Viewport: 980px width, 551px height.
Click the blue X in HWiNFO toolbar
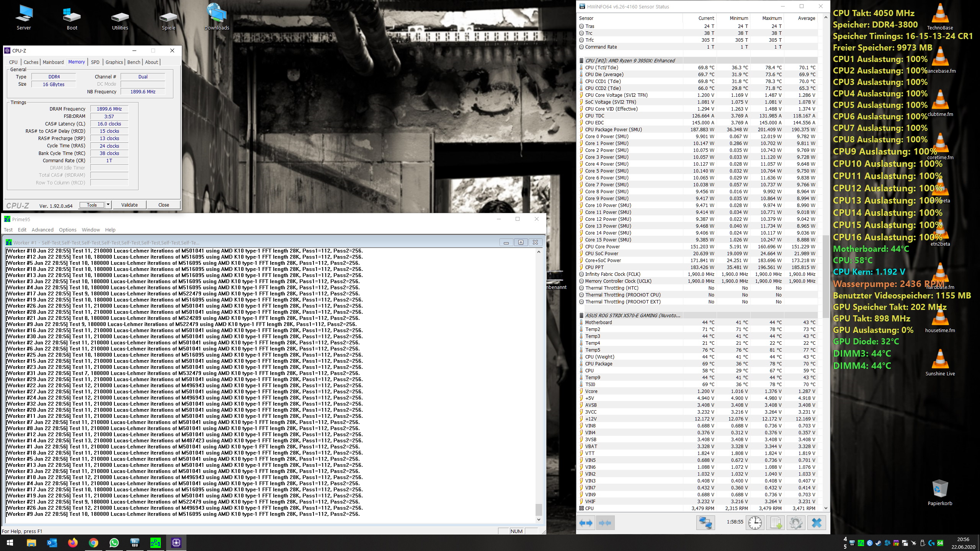[x=816, y=523]
